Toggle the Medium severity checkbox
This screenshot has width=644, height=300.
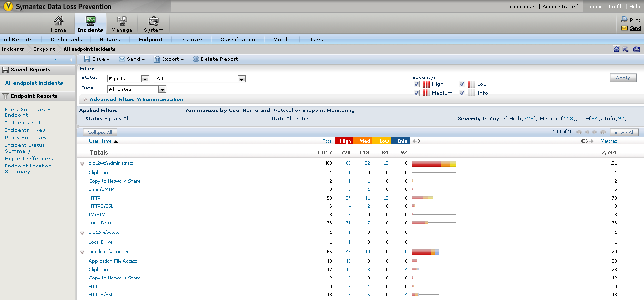416,93
